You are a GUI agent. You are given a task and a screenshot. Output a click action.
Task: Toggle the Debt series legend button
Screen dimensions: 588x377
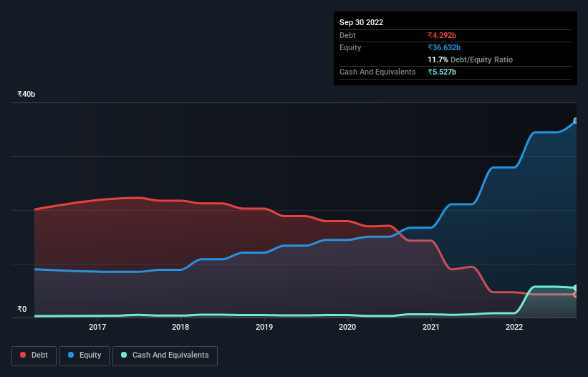[34, 355]
